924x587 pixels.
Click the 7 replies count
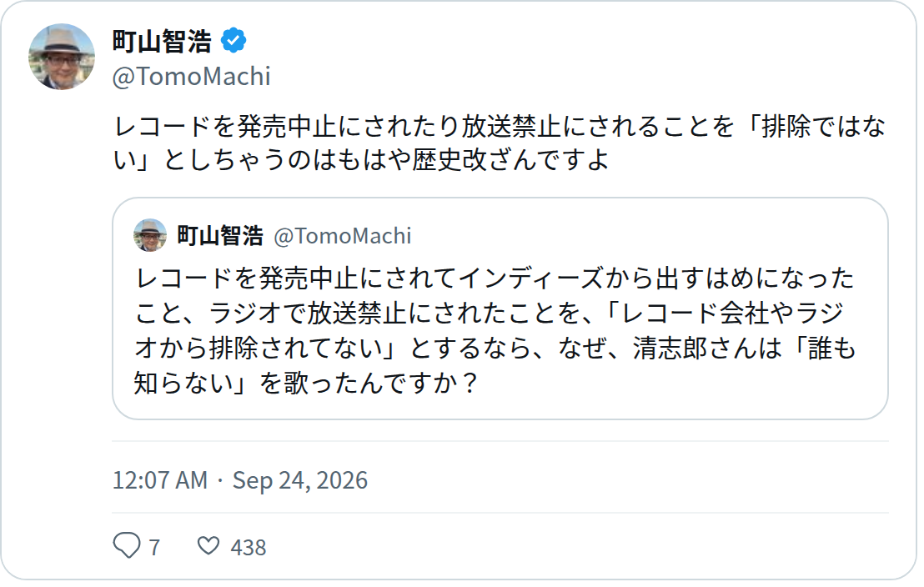pos(154,548)
